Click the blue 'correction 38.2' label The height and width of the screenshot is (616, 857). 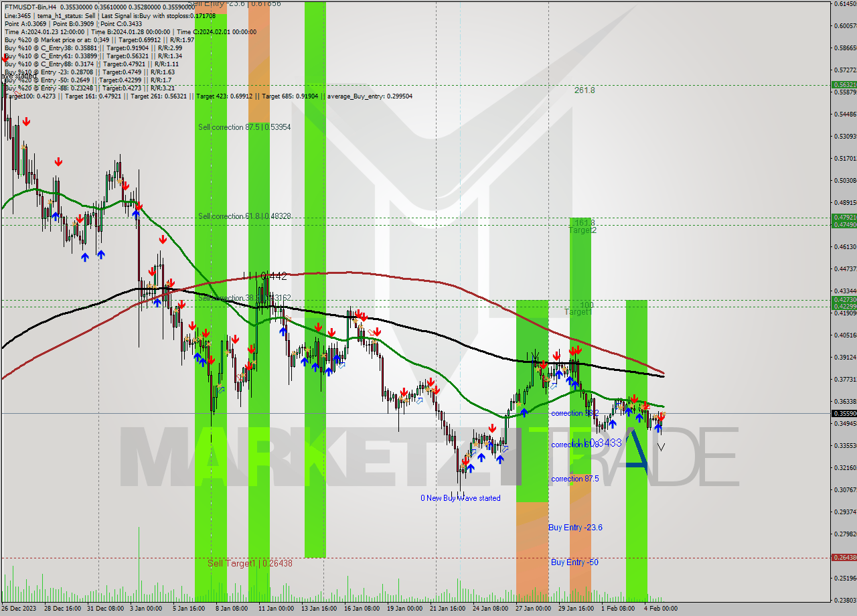[574, 413]
